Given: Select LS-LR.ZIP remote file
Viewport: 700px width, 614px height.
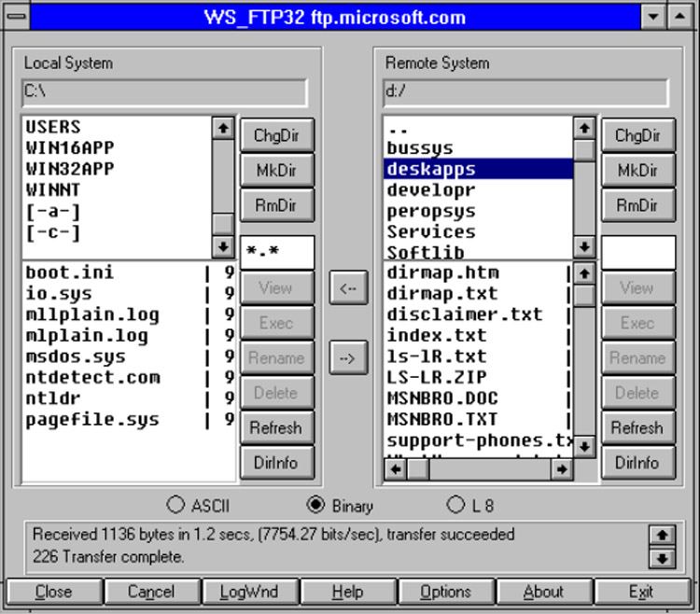Looking at the screenshot, I should tap(478, 377).
